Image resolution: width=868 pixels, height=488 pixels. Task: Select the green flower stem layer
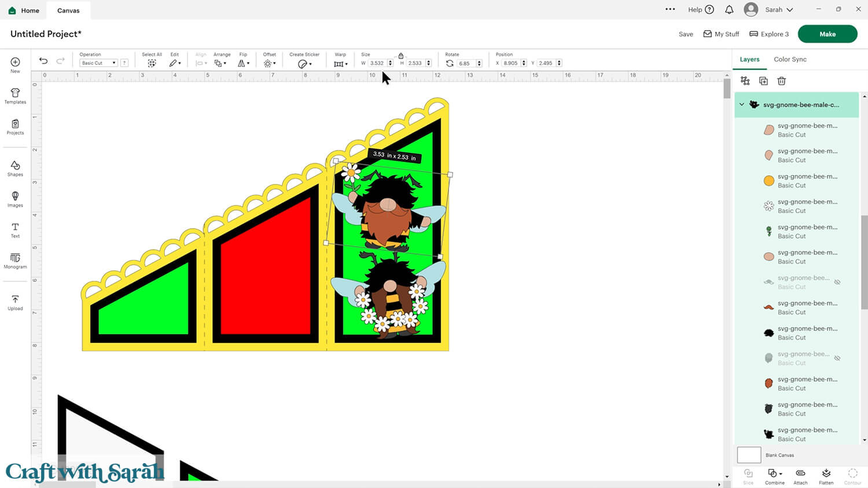click(797, 232)
